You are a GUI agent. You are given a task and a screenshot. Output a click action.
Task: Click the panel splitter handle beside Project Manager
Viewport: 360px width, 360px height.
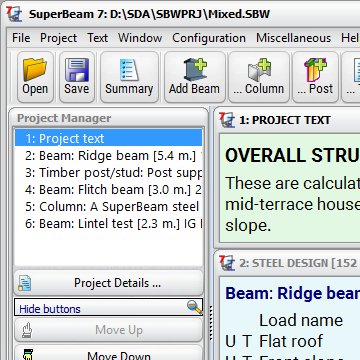tap(211, 322)
